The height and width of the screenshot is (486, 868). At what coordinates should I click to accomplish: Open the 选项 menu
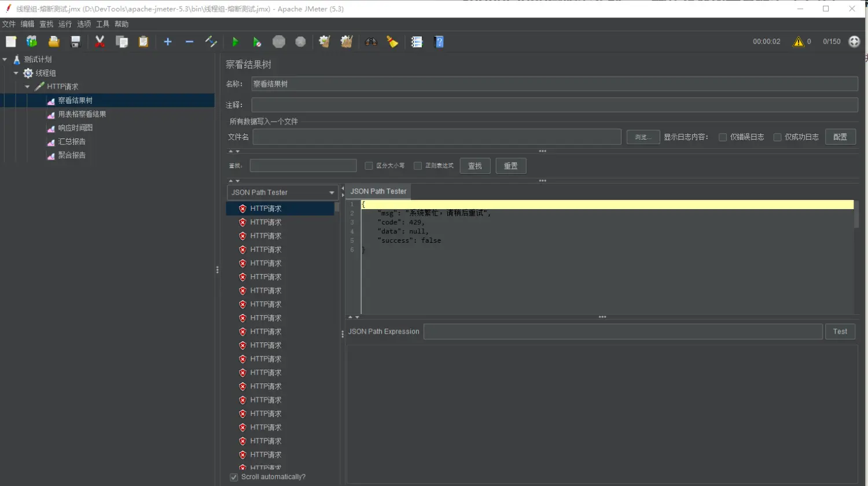point(84,24)
